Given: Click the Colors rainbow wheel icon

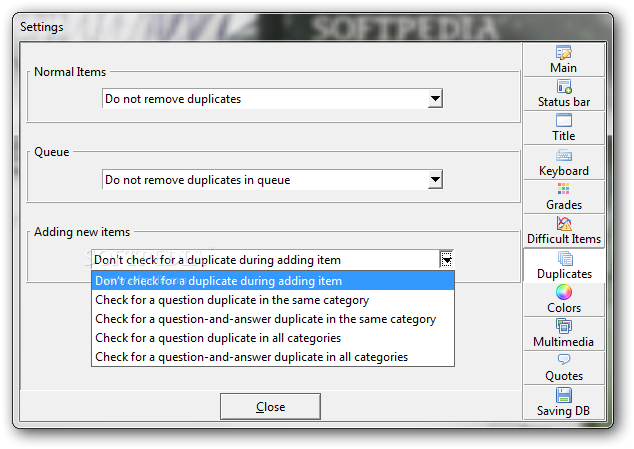Looking at the screenshot, I should (564, 292).
